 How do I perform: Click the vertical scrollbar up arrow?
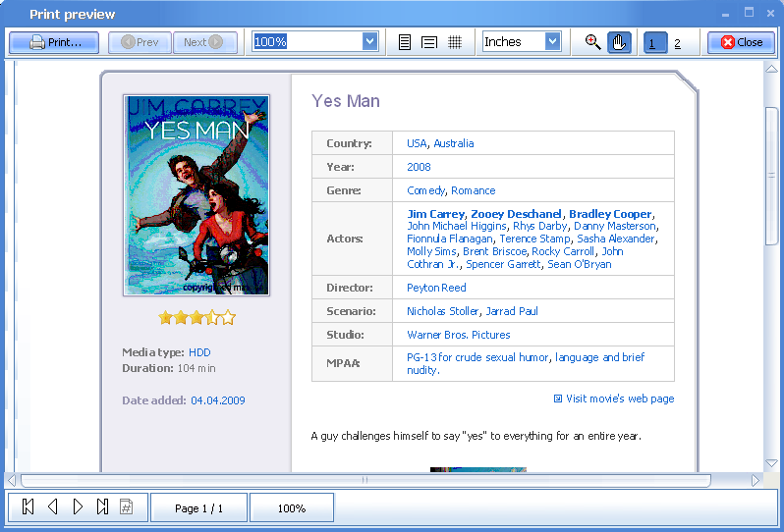pyautogui.click(x=771, y=70)
